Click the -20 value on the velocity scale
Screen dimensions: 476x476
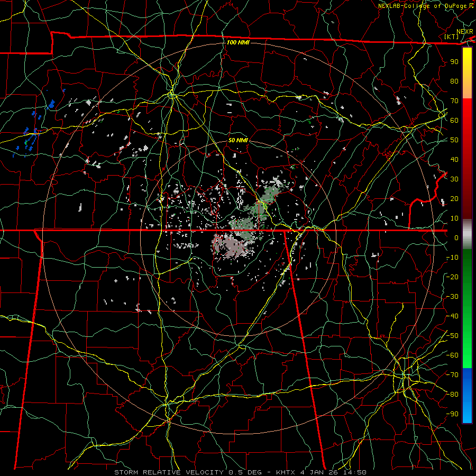point(452,277)
